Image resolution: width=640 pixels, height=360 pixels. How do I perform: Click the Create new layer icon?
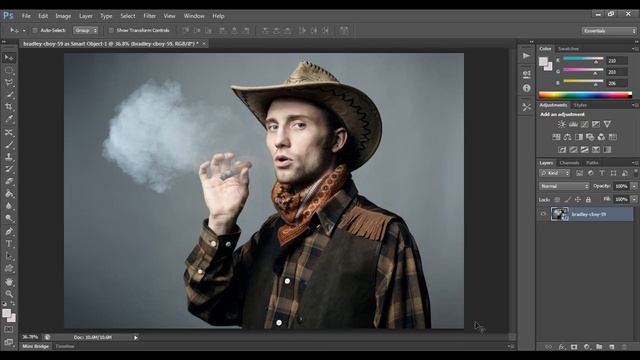click(611, 347)
